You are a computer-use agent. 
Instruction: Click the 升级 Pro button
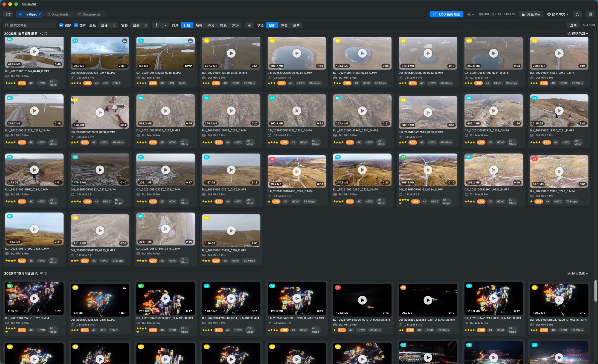pos(531,14)
